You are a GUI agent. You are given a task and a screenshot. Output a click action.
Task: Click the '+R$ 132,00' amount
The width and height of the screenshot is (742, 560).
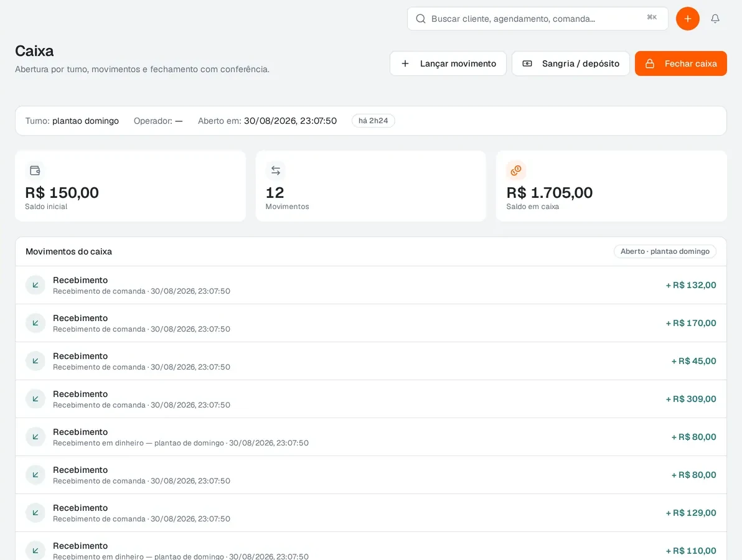tap(691, 285)
